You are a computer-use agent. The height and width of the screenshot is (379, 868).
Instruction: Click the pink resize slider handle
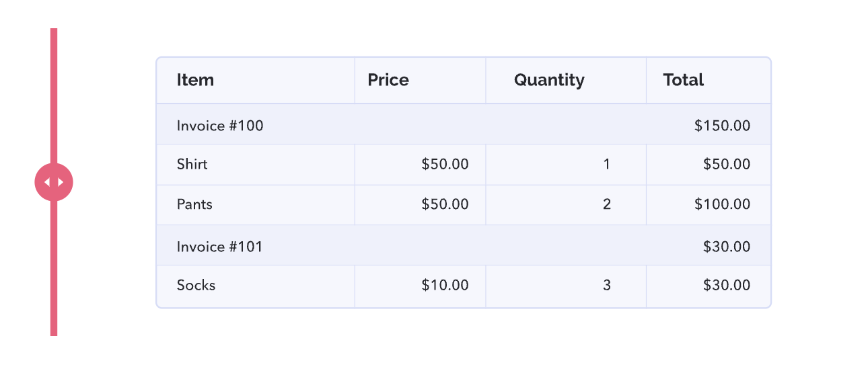pyautogui.click(x=54, y=182)
